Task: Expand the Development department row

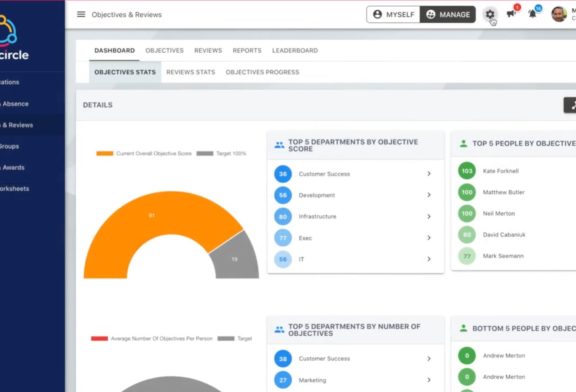Action: (355, 195)
